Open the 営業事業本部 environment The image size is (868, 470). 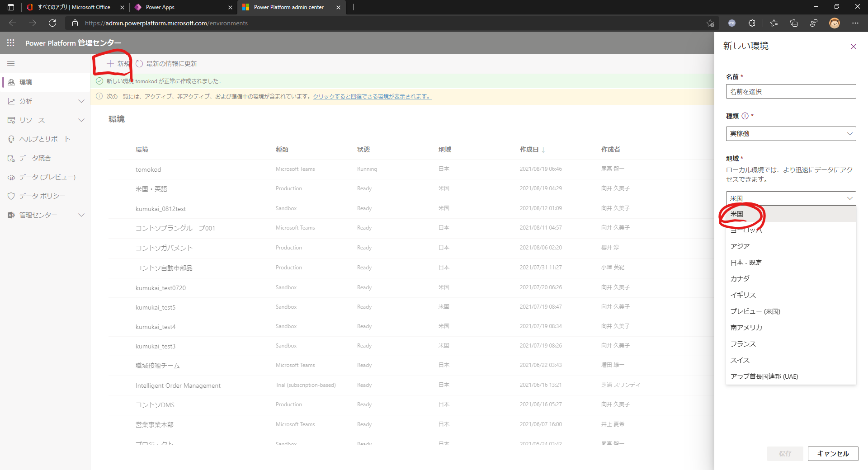155,425
